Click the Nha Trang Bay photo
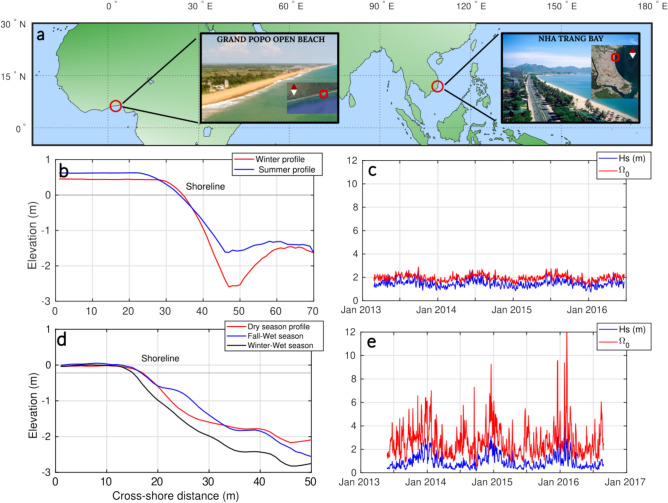 click(x=570, y=78)
